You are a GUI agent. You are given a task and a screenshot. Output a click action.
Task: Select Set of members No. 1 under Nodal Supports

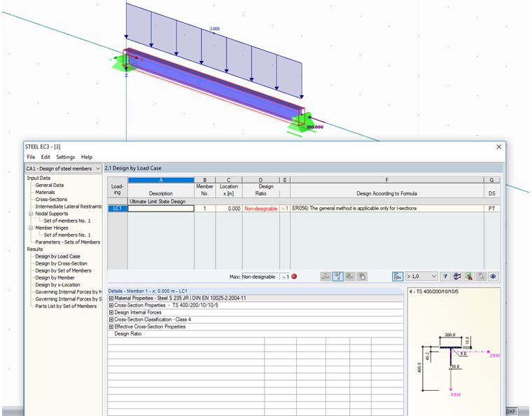click(67, 221)
